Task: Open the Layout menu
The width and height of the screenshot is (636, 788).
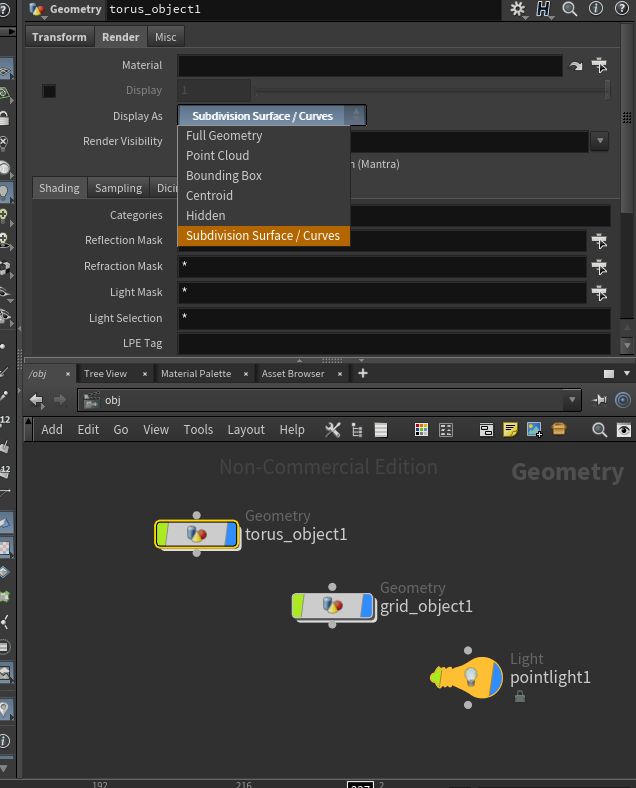Action: [246, 429]
